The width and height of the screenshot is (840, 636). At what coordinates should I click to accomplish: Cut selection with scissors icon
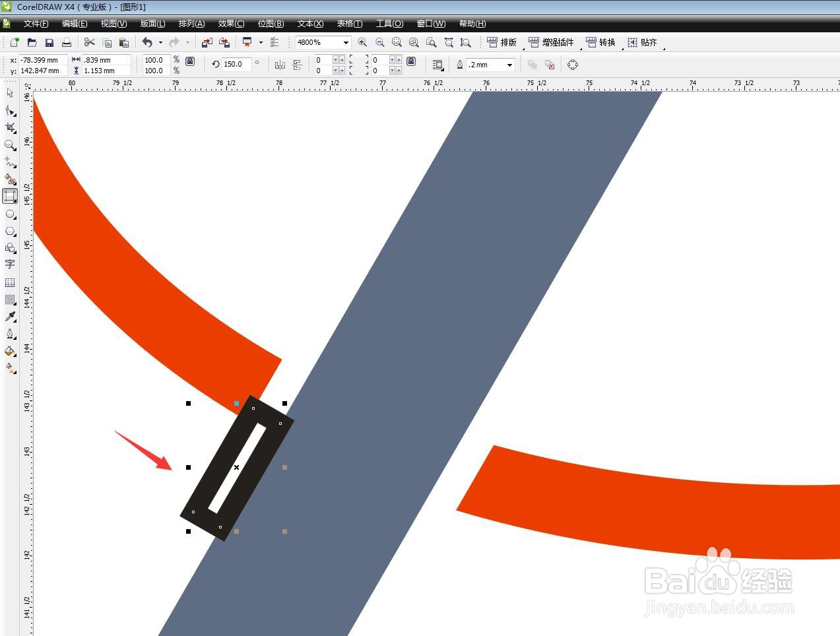(x=90, y=42)
